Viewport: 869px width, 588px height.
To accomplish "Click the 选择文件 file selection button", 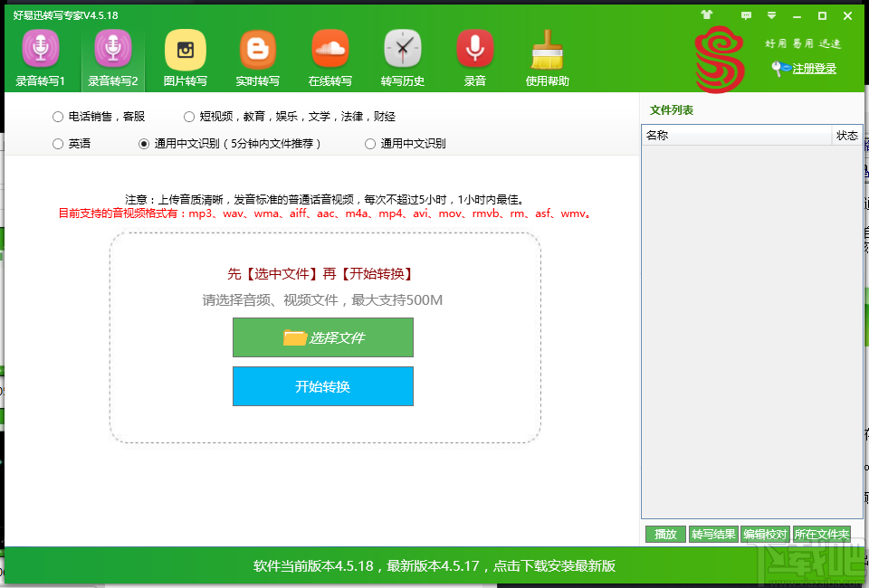I will tap(323, 337).
